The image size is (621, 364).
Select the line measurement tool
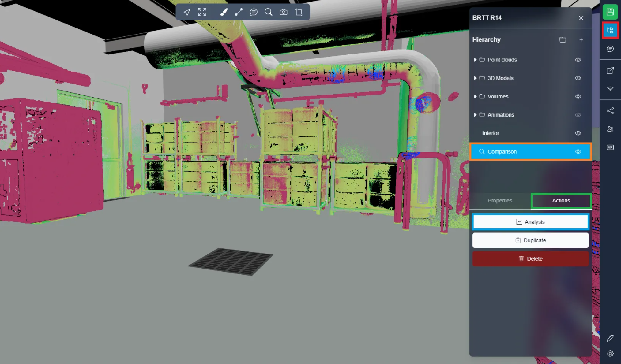[239, 12]
